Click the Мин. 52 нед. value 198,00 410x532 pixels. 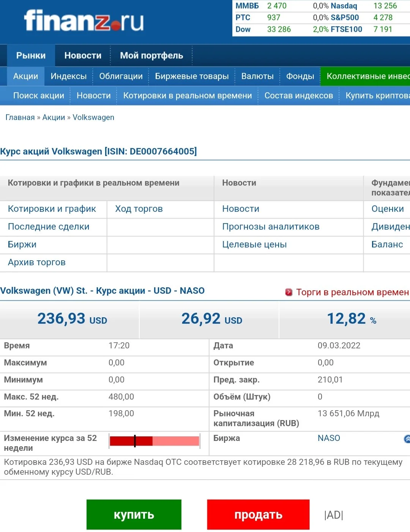[x=121, y=413]
